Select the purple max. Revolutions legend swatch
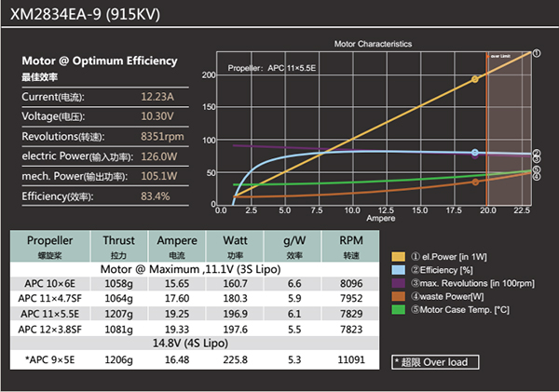The width and height of the screenshot is (559, 392). point(398,283)
